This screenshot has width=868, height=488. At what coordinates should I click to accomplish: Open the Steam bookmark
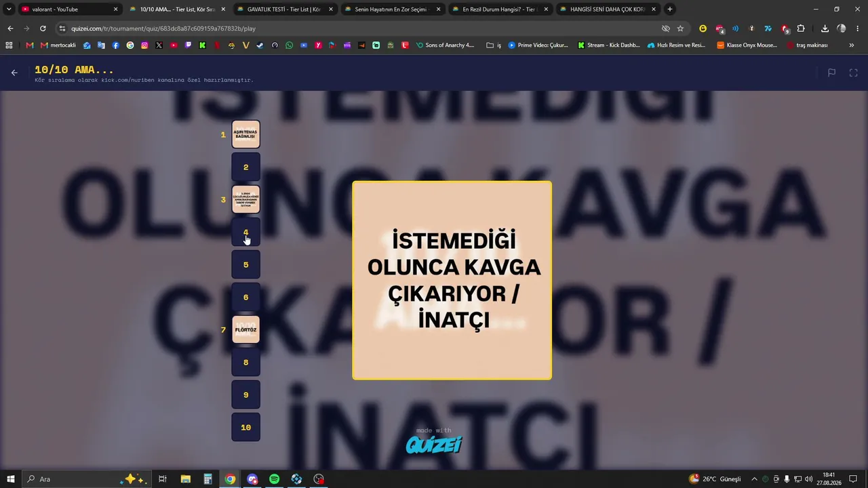260,45
